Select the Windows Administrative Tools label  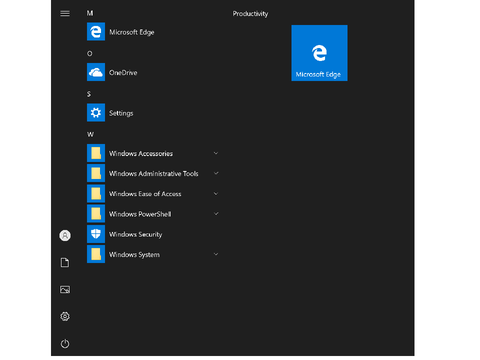(154, 174)
